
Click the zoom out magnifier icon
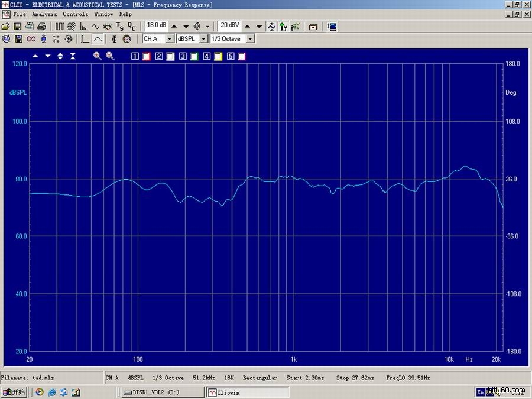pos(110,56)
